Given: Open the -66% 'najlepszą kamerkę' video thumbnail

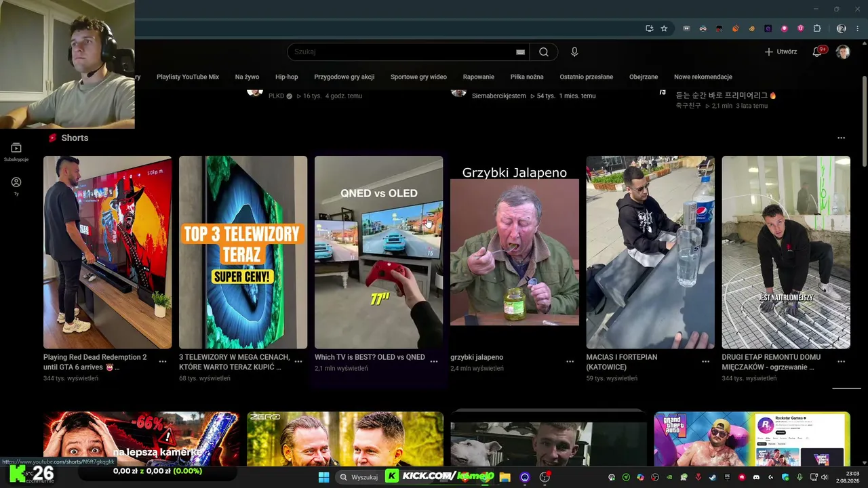Looking at the screenshot, I should [x=141, y=439].
